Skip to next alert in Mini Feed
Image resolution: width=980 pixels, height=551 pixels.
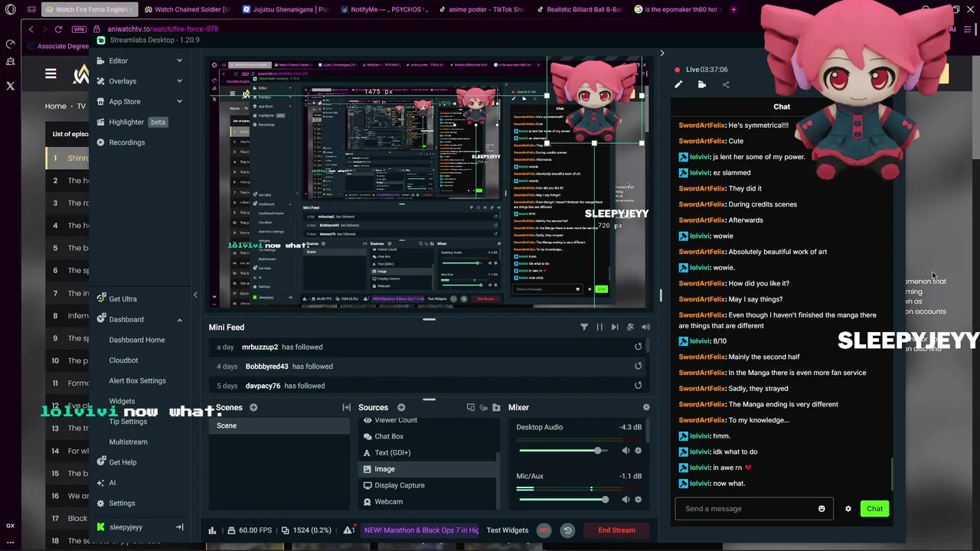[x=615, y=328]
